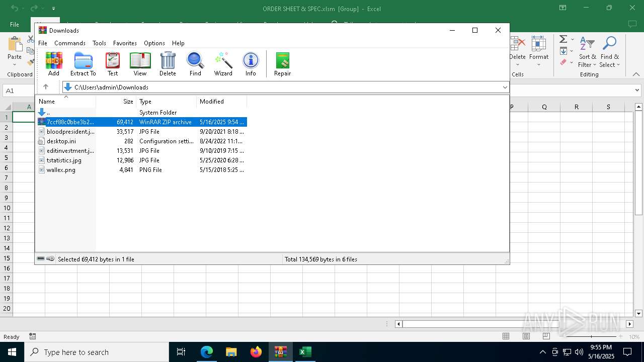
Task: Click the Delete trash can icon in WinRAR
Action: (x=168, y=64)
